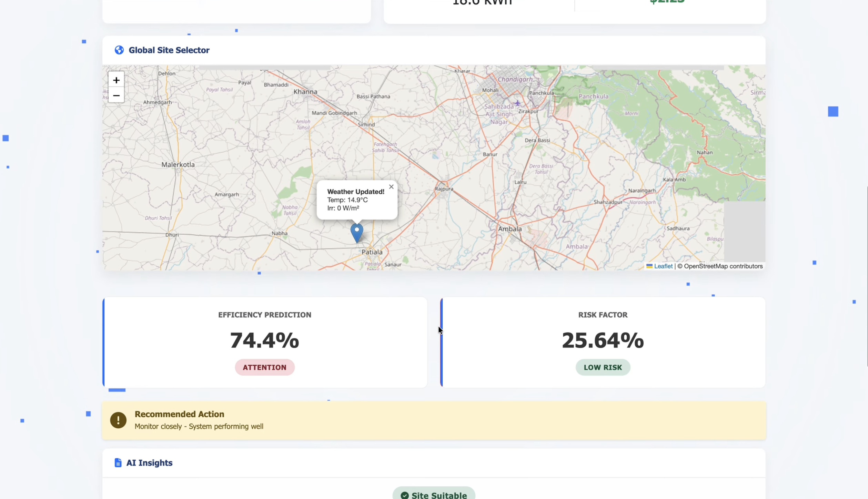This screenshot has height=499, width=868.
Task: Click the AI Insights heading
Action: (149, 462)
